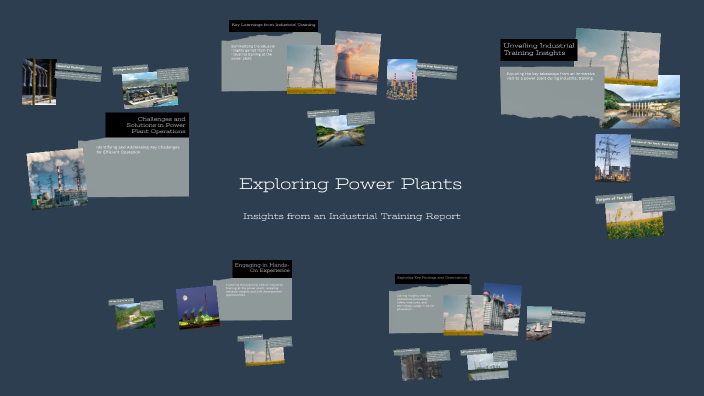Open the "Key Learnings from Industrial Training" topic heading

point(273,25)
